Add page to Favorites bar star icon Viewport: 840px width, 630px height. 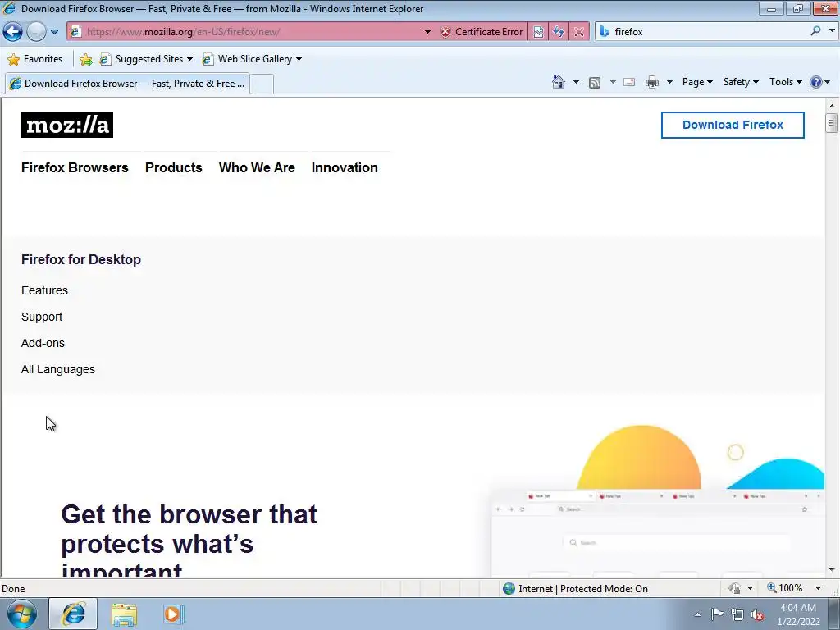coord(85,59)
